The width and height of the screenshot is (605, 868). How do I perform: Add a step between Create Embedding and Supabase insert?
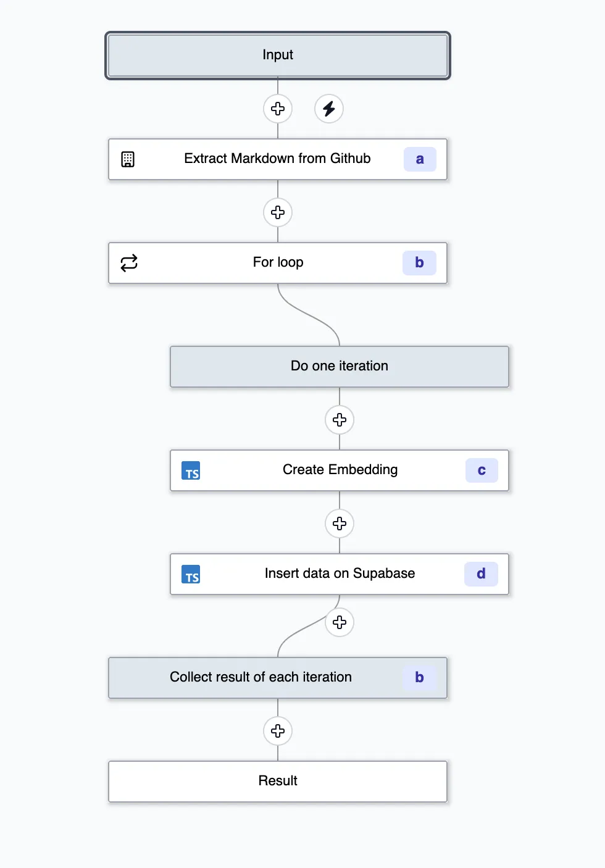click(339, 524)
